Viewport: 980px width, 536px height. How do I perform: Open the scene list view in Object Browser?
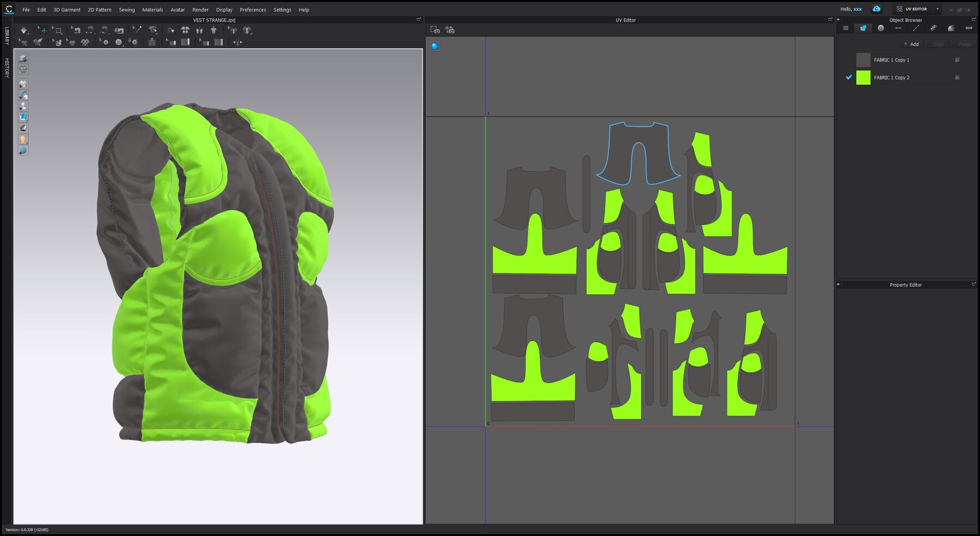846,28
